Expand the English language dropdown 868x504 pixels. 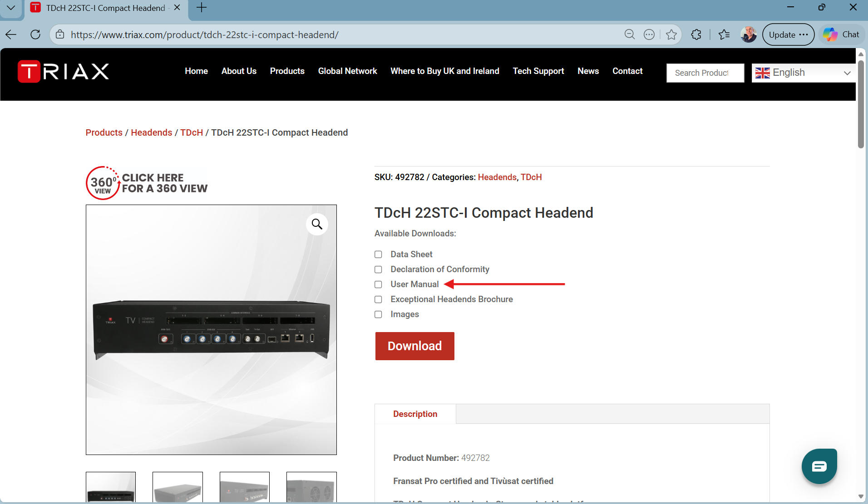click(x=803, y=73)
